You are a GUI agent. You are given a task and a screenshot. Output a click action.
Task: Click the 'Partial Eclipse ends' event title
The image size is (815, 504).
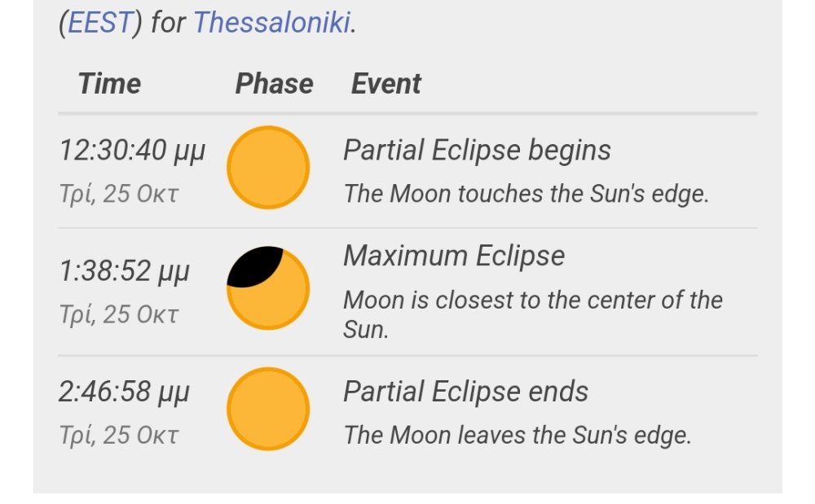coord(465,392)
